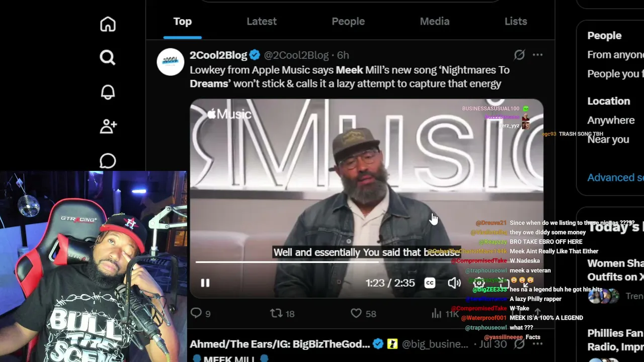
Task: Click the Grok icon on Ahmed/The Ears post
Action: pos(519,344)
